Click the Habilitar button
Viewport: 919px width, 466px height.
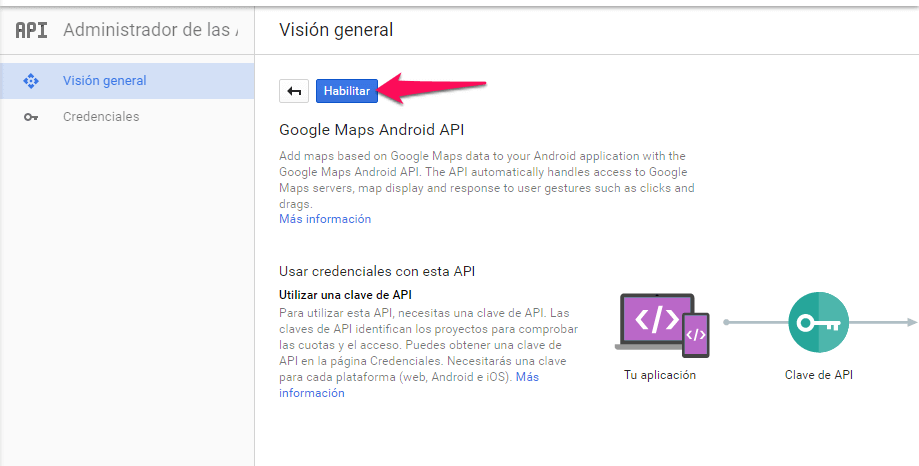tap(346, 91)
